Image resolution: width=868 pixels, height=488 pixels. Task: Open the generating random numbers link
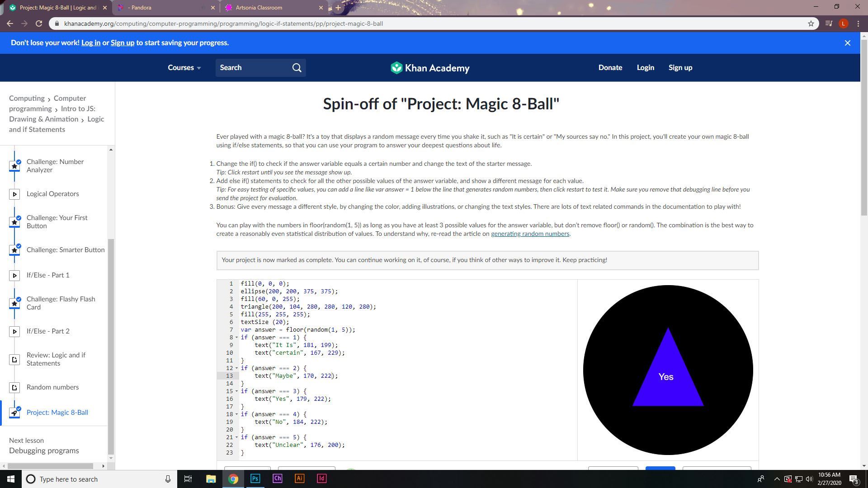coord(530,234)
